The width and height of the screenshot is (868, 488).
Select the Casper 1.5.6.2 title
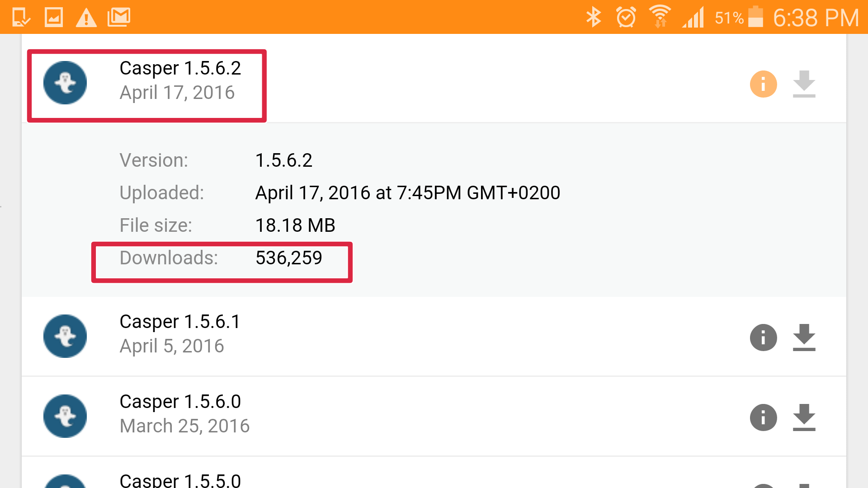click(180, 68)
